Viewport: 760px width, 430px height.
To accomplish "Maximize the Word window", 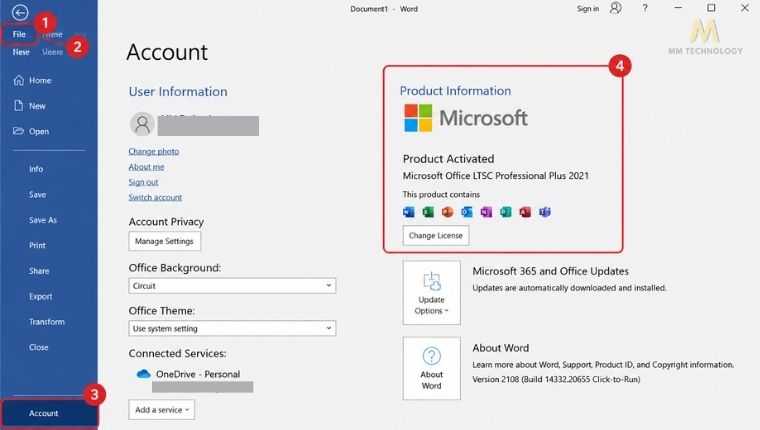I will point(711,8).
